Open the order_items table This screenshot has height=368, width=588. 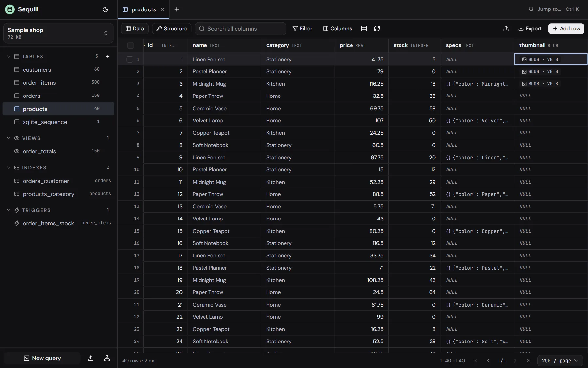click(x=58, y=82)
